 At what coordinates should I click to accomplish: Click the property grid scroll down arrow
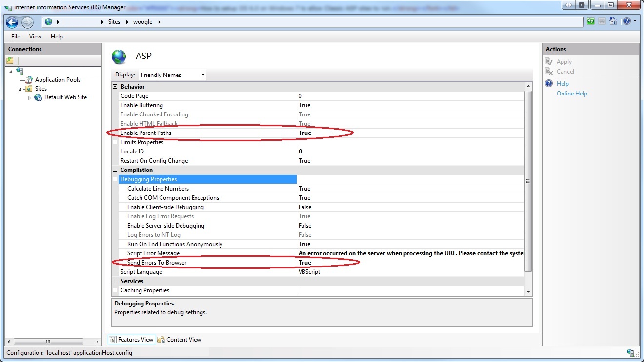(x=528, y=291)
